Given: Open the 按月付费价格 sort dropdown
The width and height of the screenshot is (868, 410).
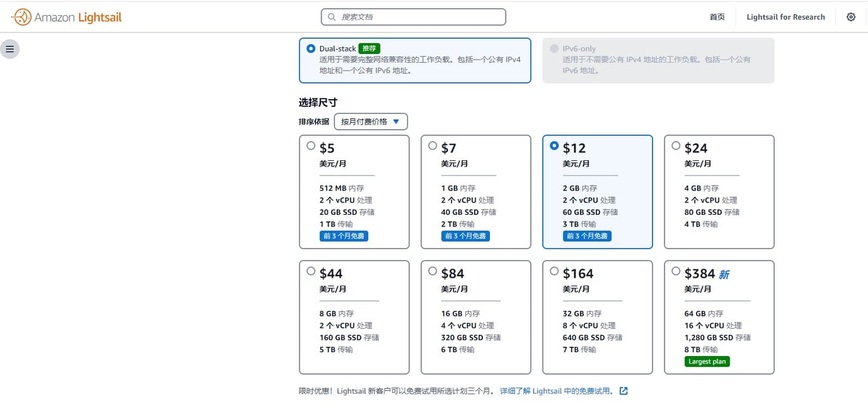Looking at the screenshot, I should pyautogui.click(x=371, y=121).
